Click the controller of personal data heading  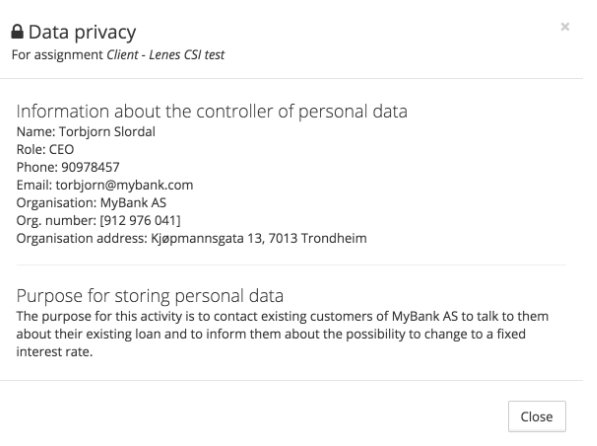click(x=212, y=112)
